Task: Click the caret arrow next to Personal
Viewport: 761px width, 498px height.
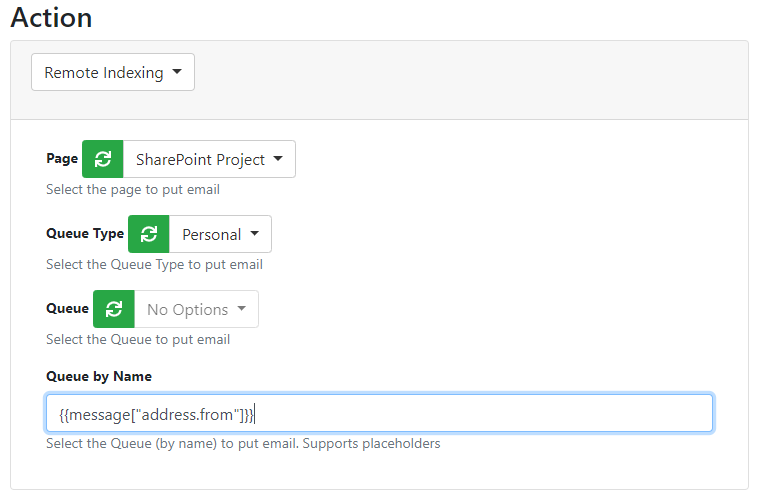Action: 255,234
